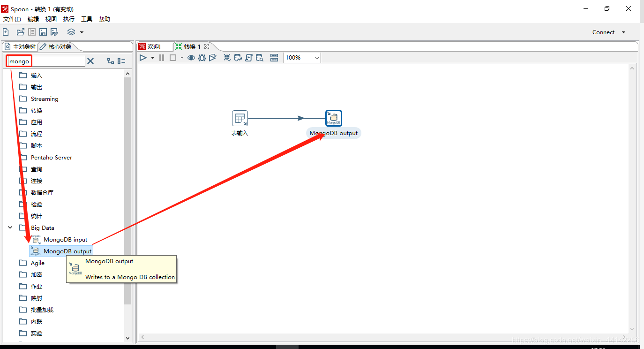
Task: Switch to the 主对象树 tab
Action: [x=20, y=46]
